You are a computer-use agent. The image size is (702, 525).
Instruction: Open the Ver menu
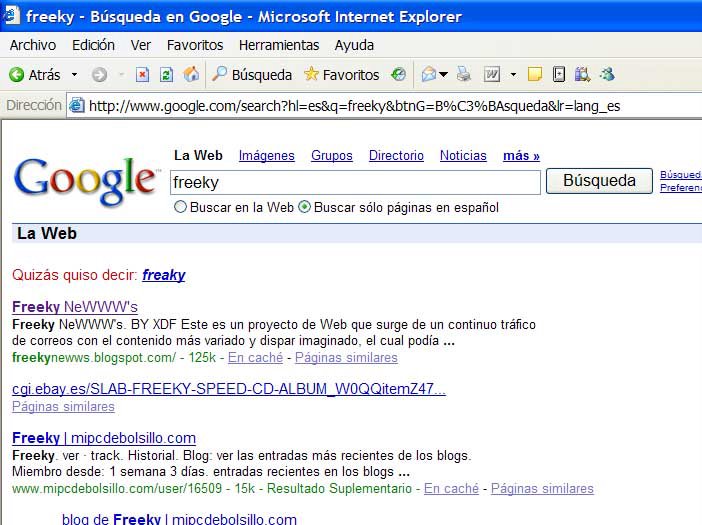click(141, 45)
